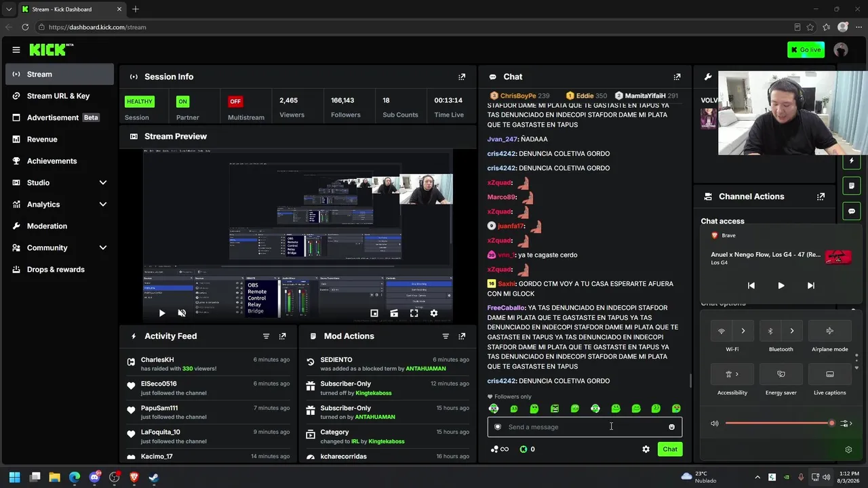
Task: Click the Windows Start button
Action: point(15,477)
